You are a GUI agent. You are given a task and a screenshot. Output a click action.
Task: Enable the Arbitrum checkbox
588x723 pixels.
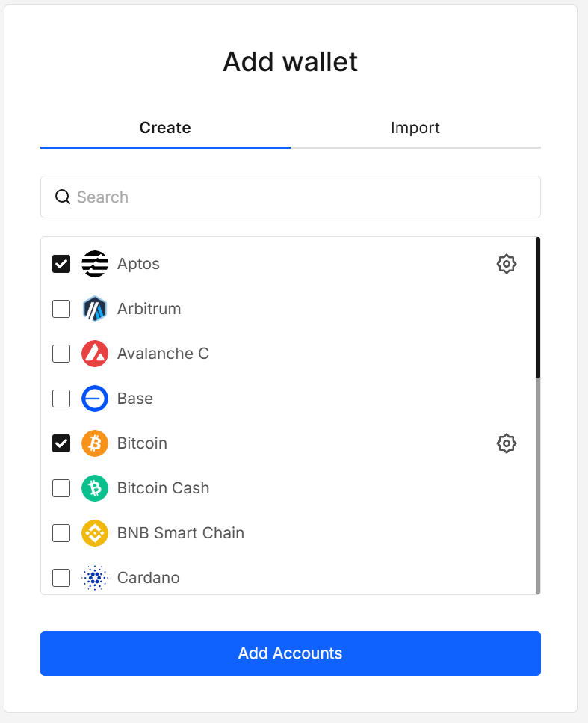tap(61, 309)
